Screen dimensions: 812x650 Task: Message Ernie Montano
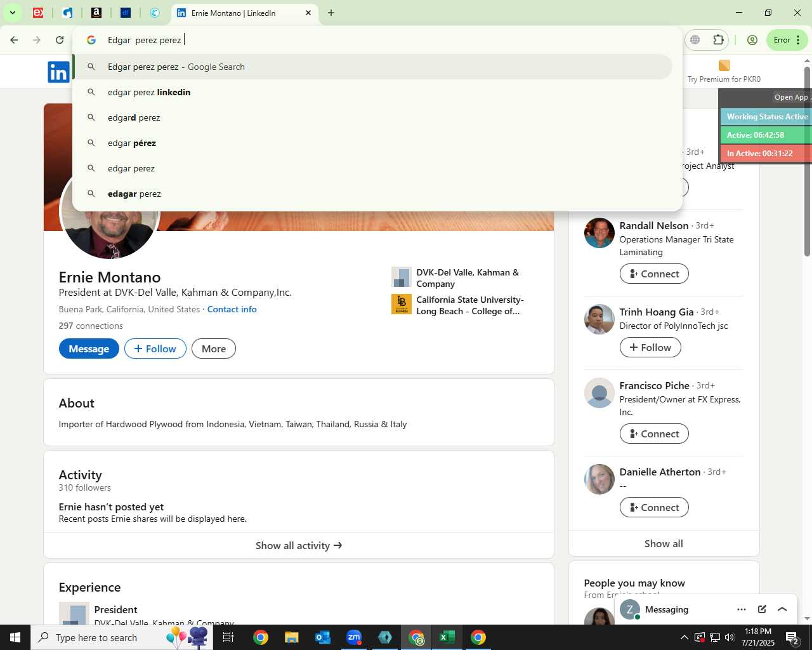89,348
